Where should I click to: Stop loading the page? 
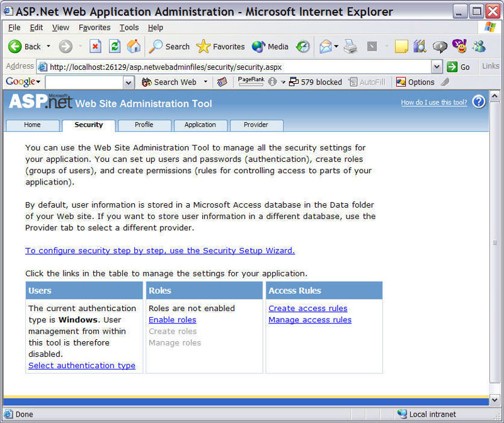click(x=95, y=47)
